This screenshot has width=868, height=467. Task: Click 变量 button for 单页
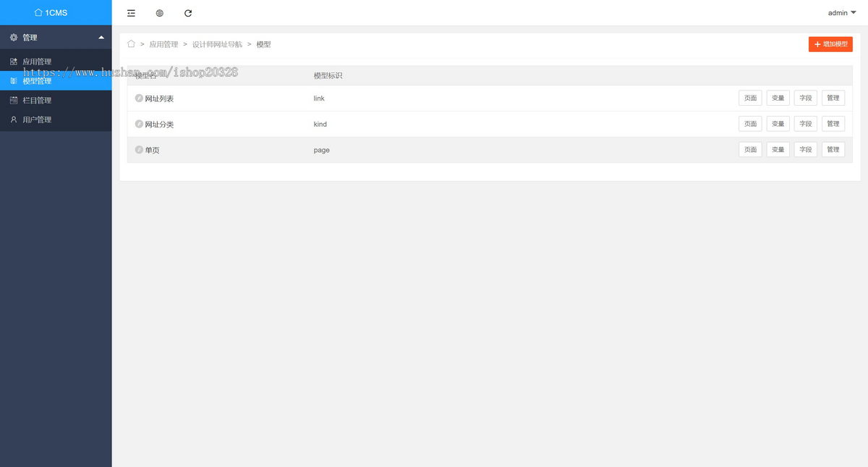[778, 149]
